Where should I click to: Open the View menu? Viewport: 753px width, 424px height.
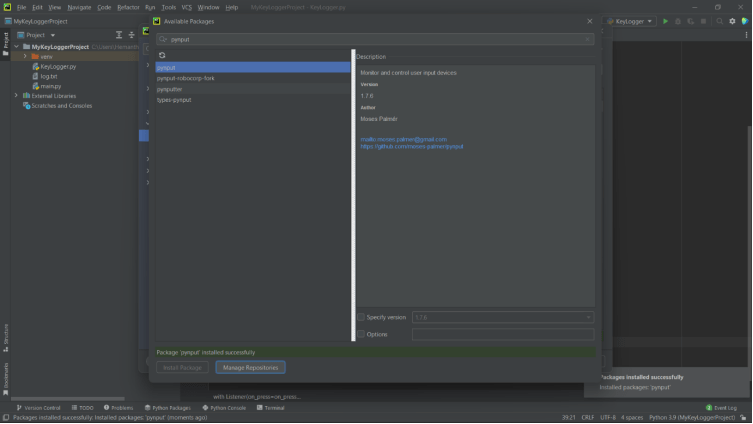55,7
